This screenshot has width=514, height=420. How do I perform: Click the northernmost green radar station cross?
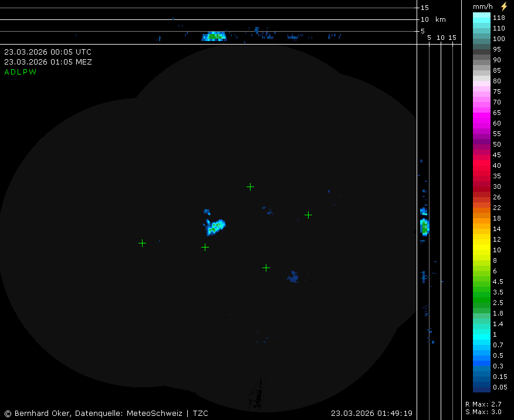(250, 187)
